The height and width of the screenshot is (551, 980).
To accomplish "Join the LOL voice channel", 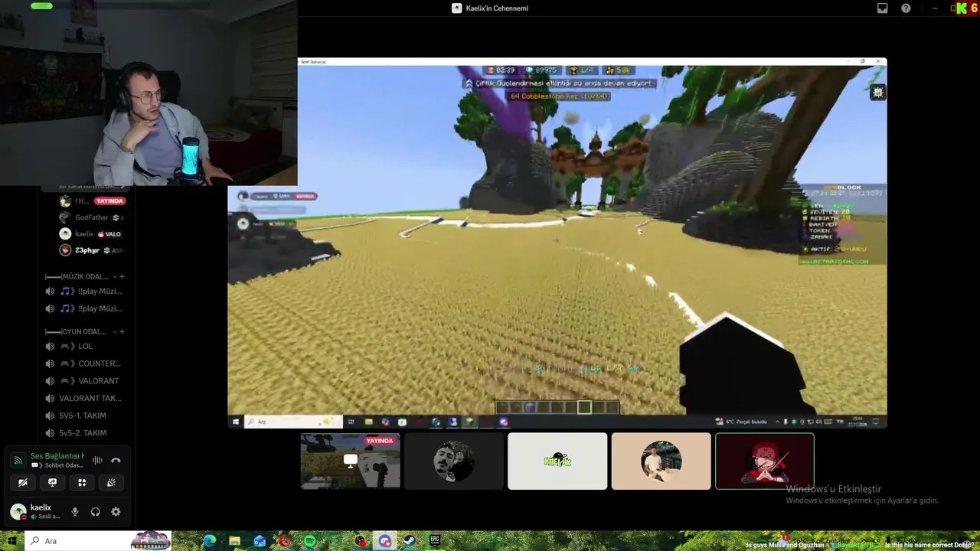I will tap(84, 346).
